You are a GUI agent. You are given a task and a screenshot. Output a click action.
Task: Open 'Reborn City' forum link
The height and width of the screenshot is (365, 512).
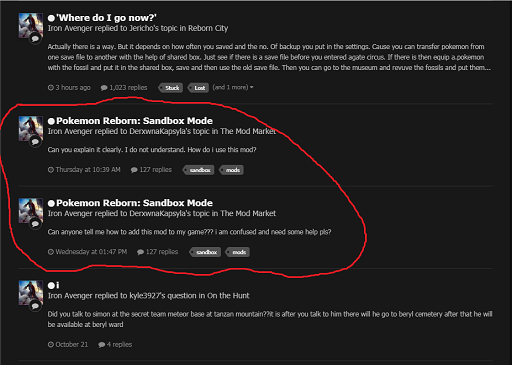click(208, 28)
